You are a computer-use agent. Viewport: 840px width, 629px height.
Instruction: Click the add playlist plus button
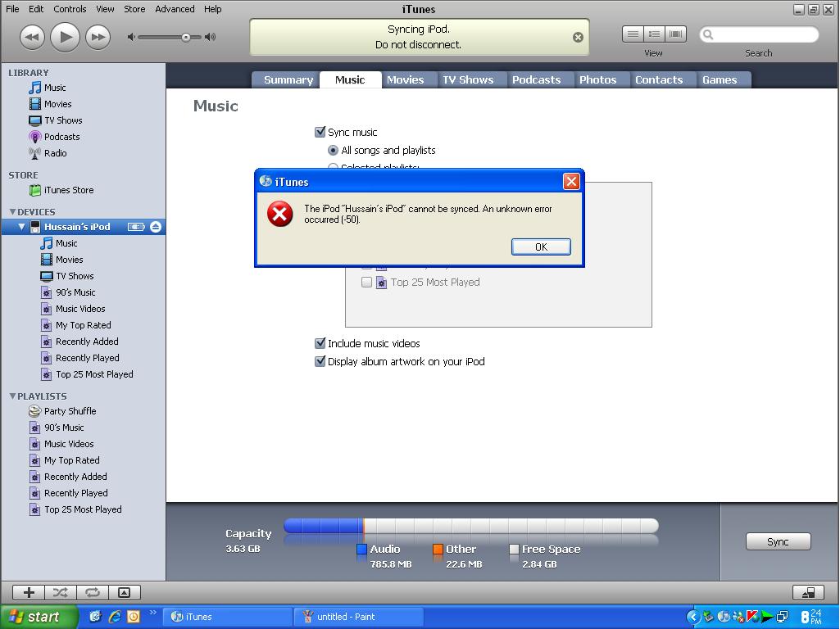point(29,592)
